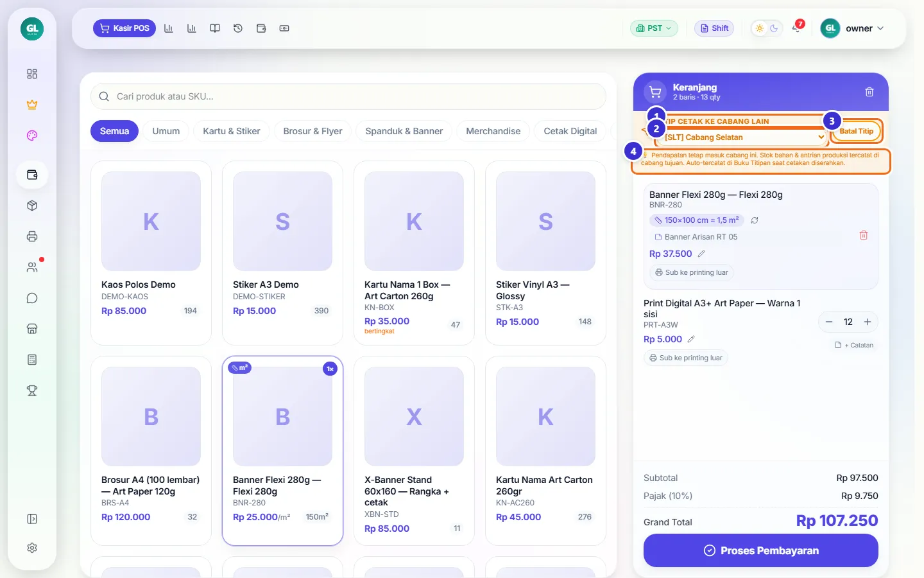Viewport: 924px width, 578px height.
Task: Switch theme to light mode with sun icon
Action: point(760,28)
